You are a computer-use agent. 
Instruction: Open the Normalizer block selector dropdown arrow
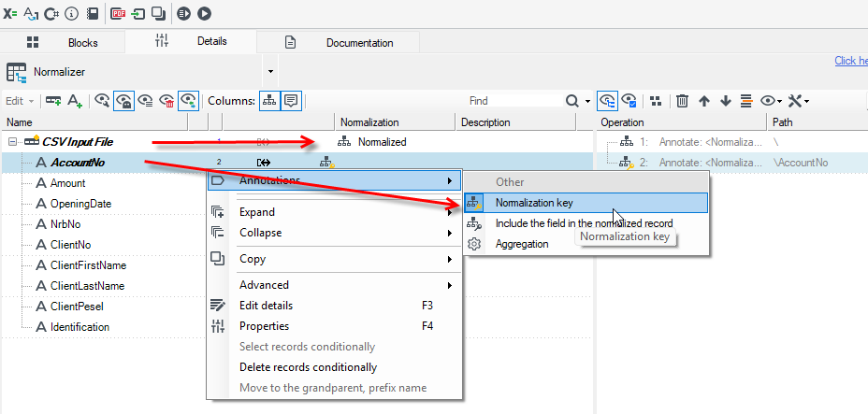point(270,71)
